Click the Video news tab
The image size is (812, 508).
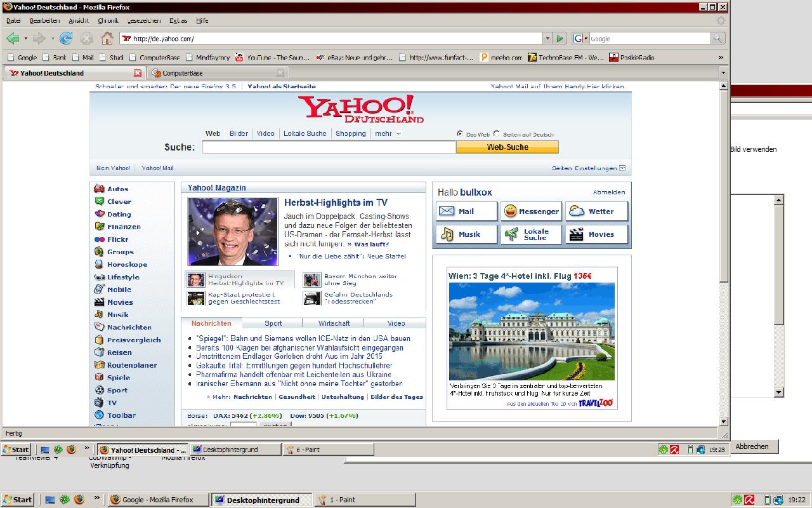coord(396,323)
